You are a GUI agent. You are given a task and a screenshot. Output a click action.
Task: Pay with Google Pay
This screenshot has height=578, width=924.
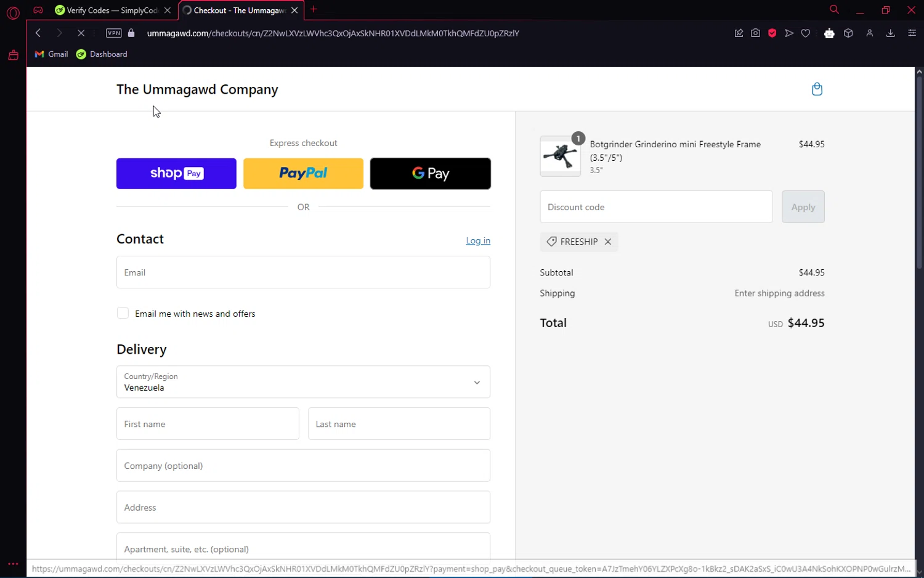[x=431, y=174]
